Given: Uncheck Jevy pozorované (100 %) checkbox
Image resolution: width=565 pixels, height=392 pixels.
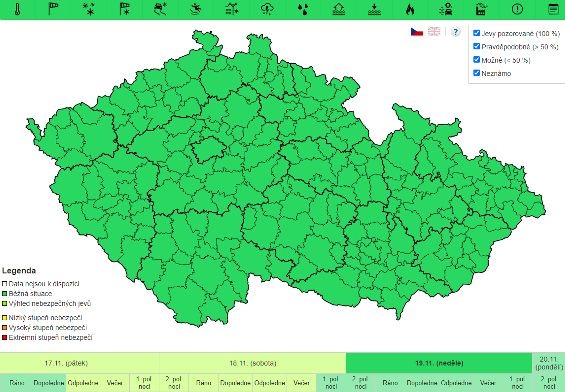Looking at the screenshot, I should click(x=476, y=33).
